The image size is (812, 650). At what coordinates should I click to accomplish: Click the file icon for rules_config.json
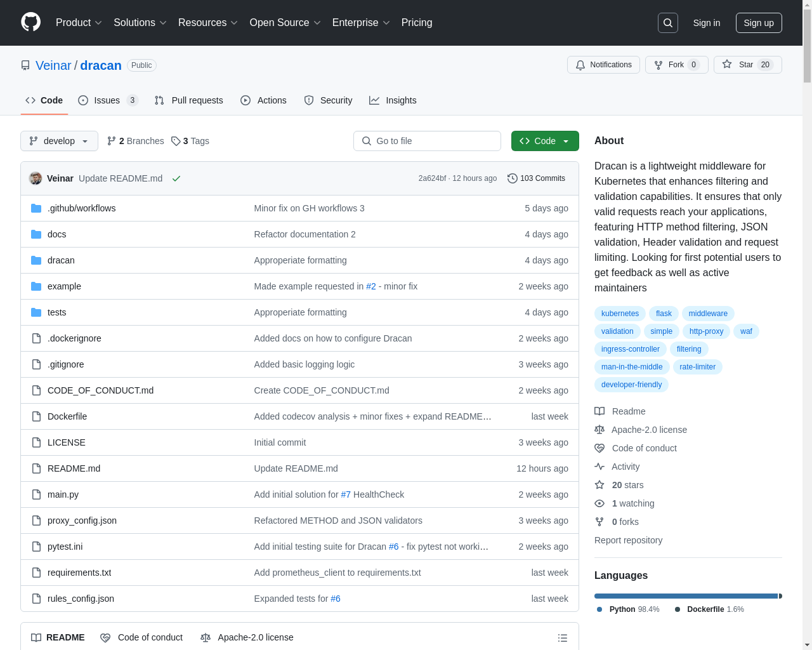(x=36, y=599)
